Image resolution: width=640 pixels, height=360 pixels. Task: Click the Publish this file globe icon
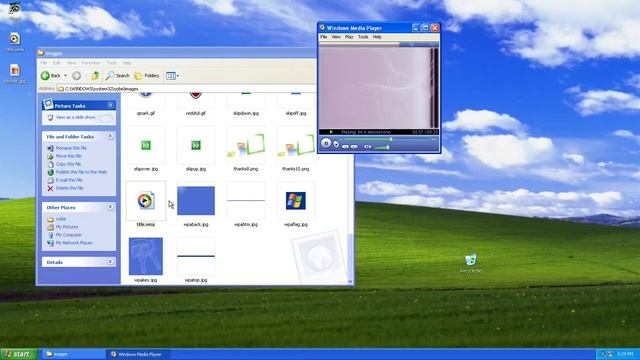pyautogui.click(x=50, y=172)
